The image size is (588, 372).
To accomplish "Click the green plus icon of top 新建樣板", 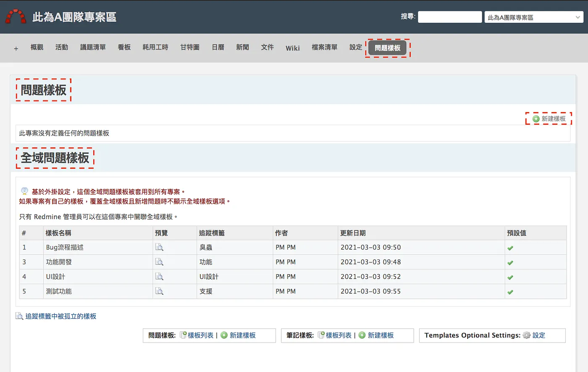I will pos(536,119).
